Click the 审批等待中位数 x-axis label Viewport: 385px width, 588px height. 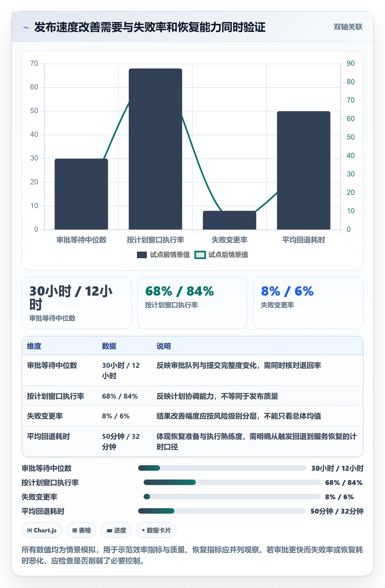tap(81, 240)
